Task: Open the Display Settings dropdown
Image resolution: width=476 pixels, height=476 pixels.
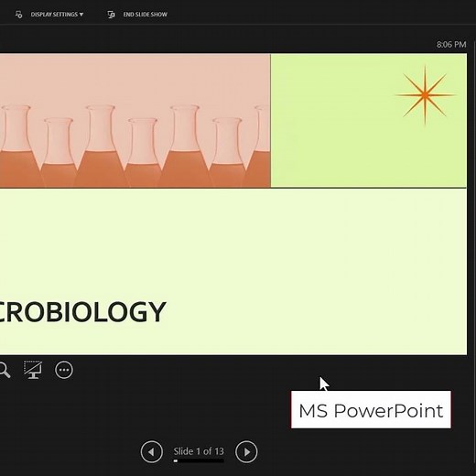Action: click(x=57, y=15)
